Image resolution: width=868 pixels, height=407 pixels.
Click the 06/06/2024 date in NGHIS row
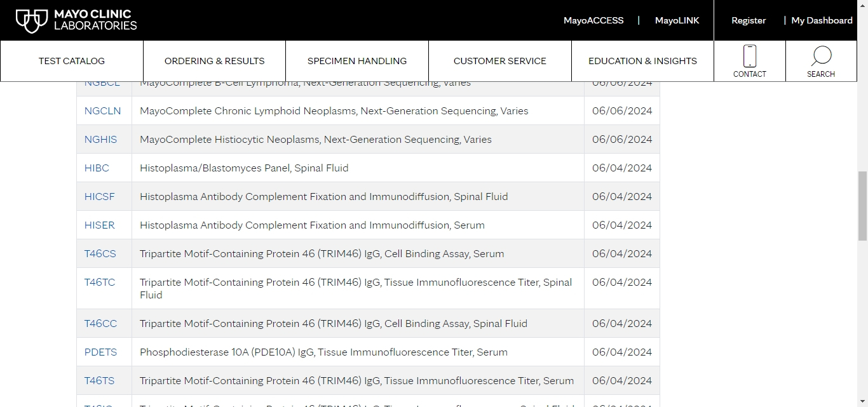622,140
